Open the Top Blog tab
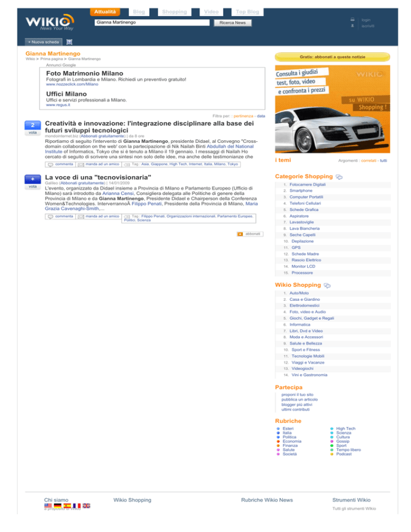411x532 pixels. (x=247, y=12)
